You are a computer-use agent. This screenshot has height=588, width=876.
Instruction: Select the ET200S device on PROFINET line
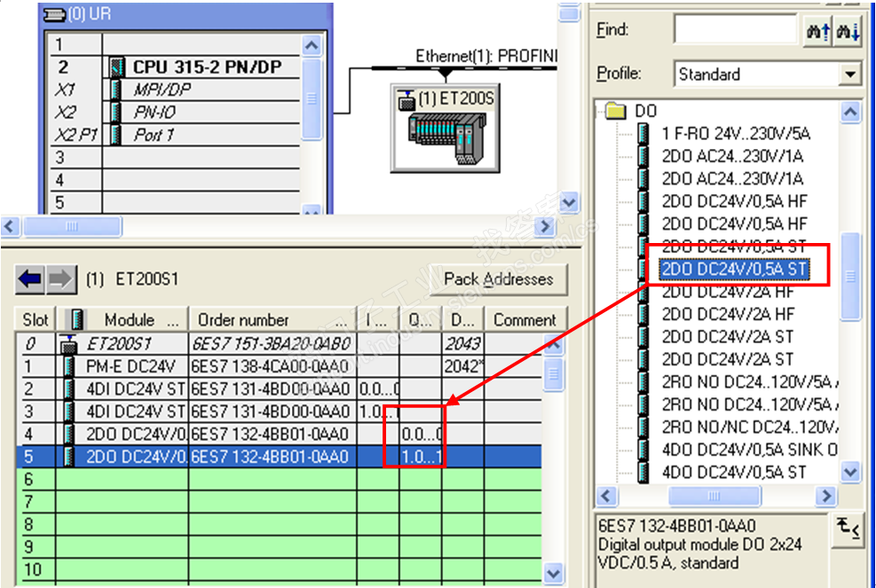[x=445, y=128]
